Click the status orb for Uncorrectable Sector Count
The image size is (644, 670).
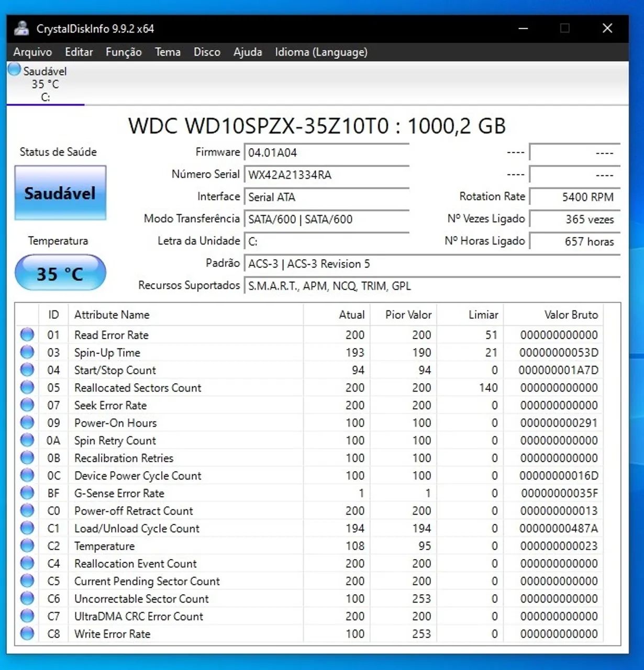coord(27,598)
